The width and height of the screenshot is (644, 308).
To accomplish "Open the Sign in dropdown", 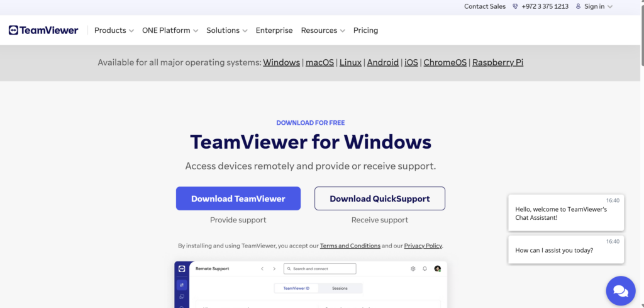I will (599, 6).
